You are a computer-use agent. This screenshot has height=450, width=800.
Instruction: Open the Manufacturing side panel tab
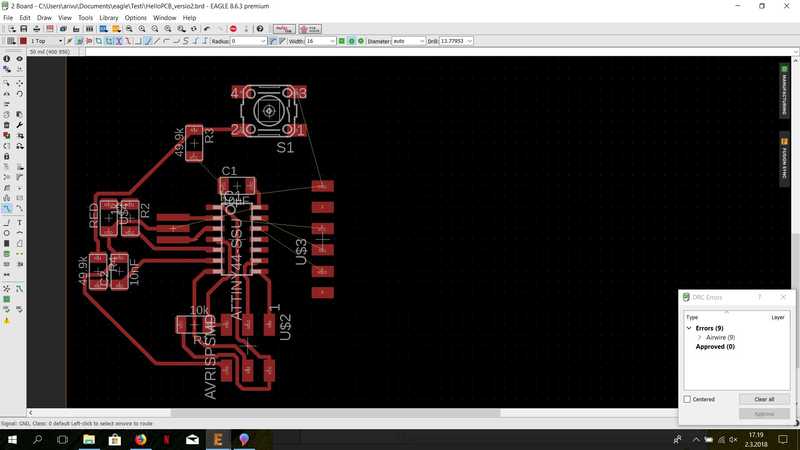point(784,91)
